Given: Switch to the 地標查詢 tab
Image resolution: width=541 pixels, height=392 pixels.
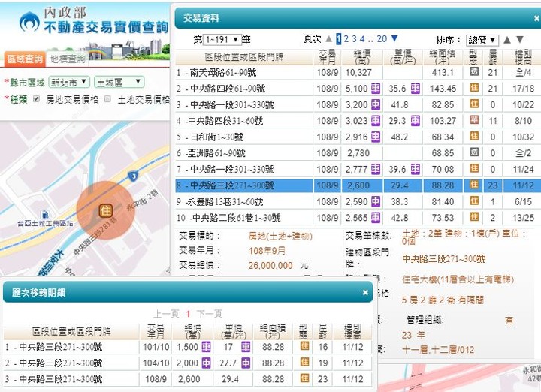Looking at the screenshot, I should (68, 59).
